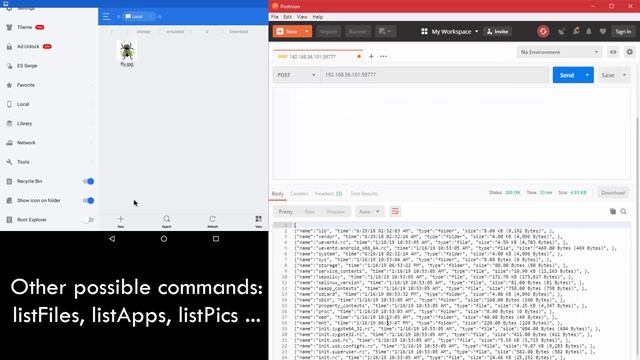Open the Edit menu in Postman
This screenshot has height=360, width=640.
[x=287, y=17]
